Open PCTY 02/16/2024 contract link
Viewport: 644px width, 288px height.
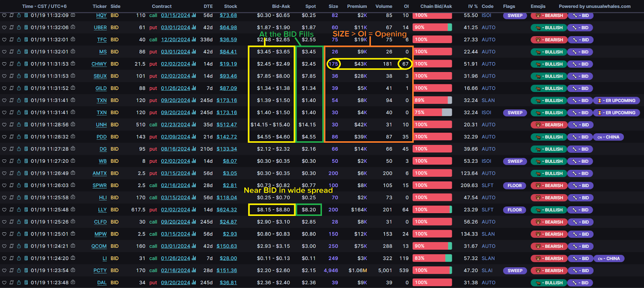(x=175, y=270)
